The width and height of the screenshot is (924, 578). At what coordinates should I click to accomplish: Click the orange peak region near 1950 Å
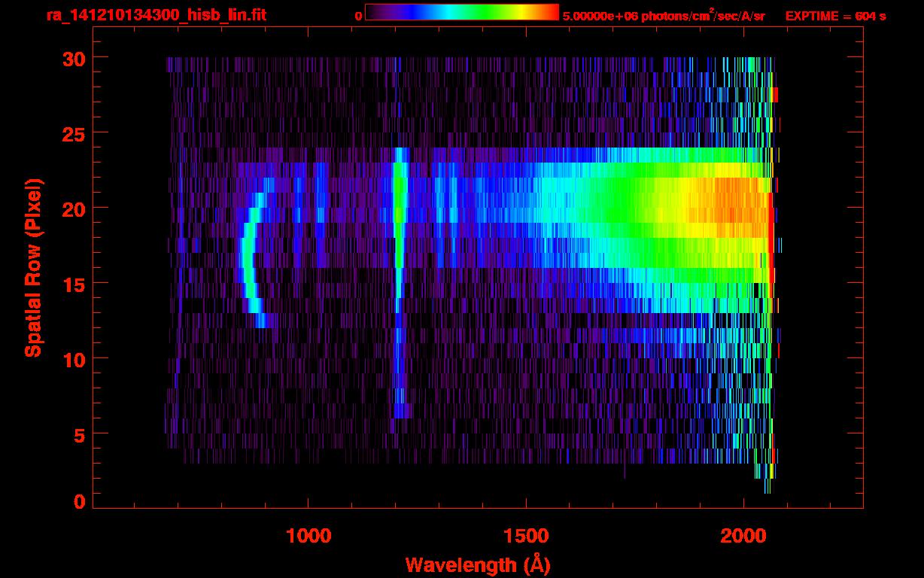click(x=734, y=207)
